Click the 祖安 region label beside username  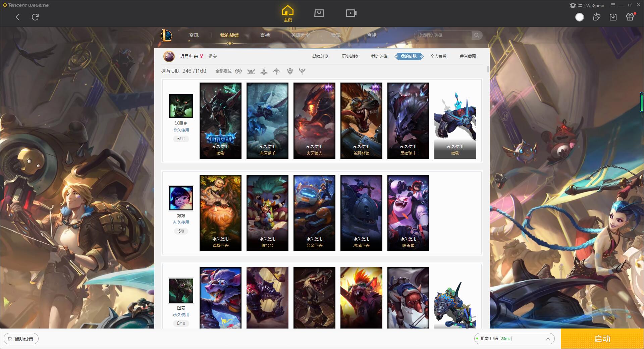click(213, 56)
